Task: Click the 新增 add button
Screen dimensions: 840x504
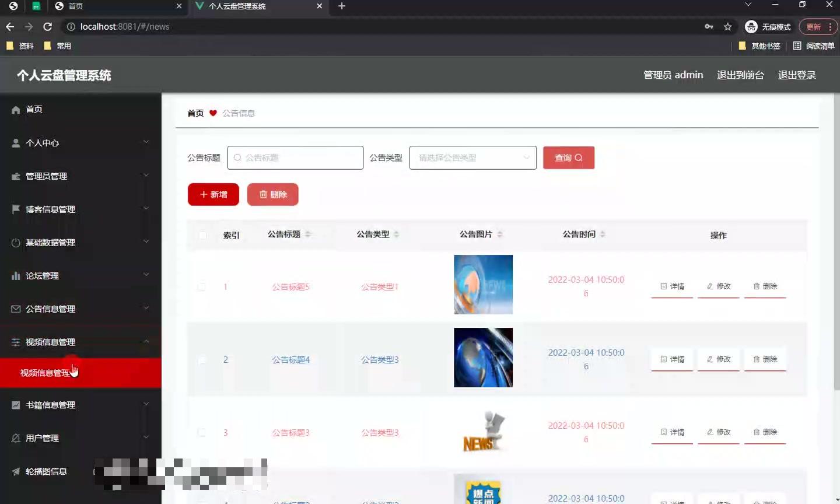Action: pos(213,194)
